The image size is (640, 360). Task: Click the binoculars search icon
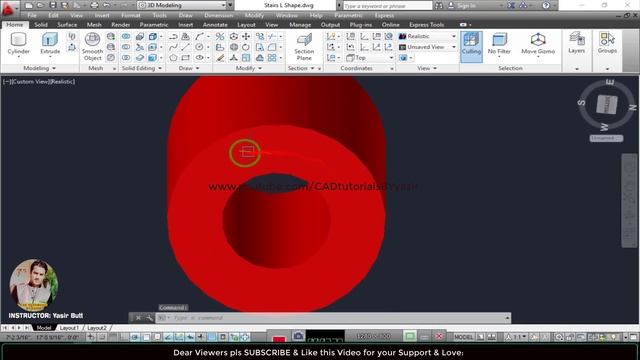coord(439,5)
